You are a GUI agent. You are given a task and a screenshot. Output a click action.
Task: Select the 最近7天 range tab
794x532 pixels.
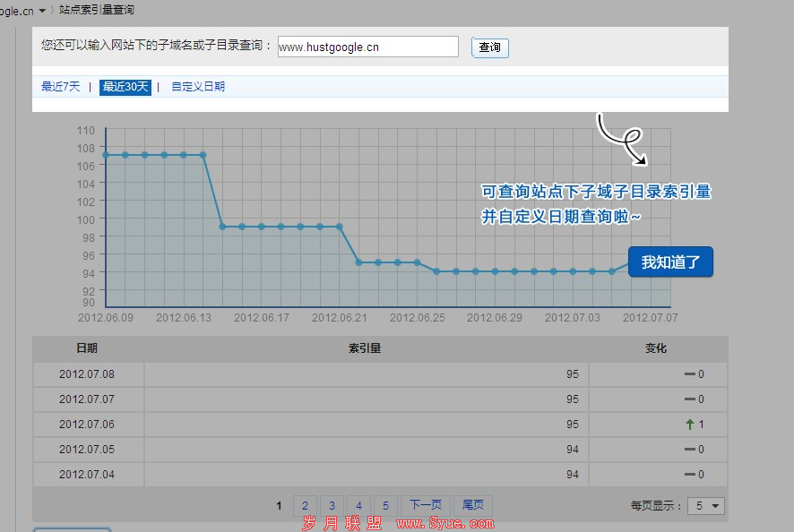coord(61,87)
